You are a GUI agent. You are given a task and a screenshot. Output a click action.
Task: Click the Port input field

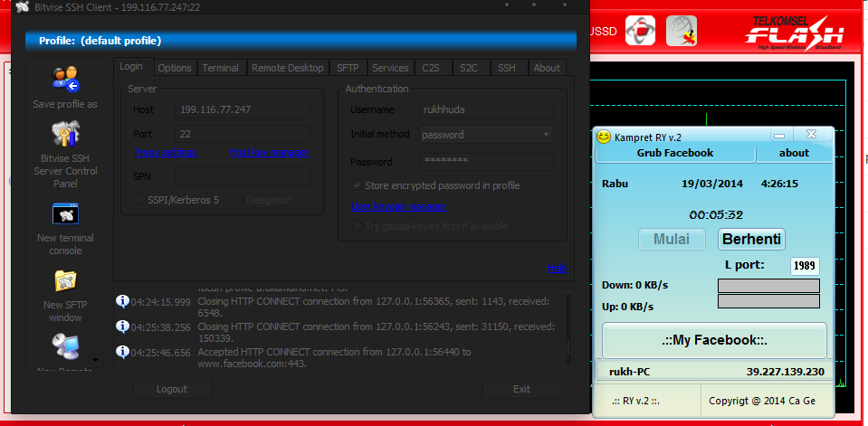click(x=243, y=134)
